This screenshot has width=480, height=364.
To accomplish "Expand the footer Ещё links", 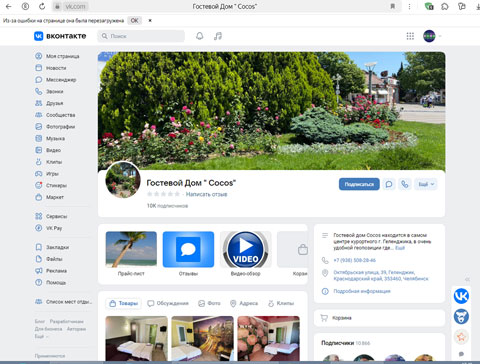I will (41, 336).
